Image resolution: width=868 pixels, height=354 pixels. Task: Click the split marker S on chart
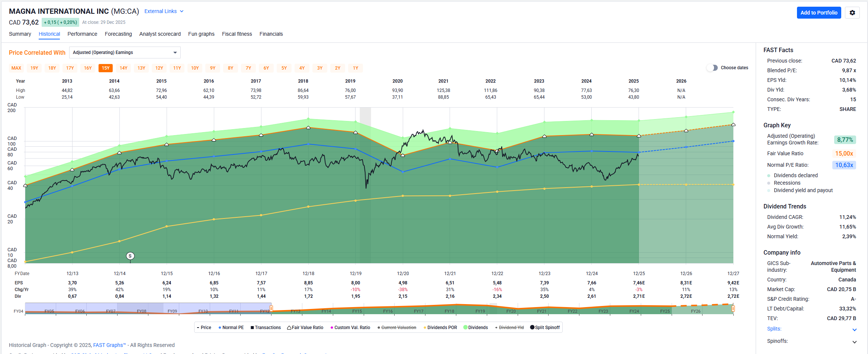[130, 256]
